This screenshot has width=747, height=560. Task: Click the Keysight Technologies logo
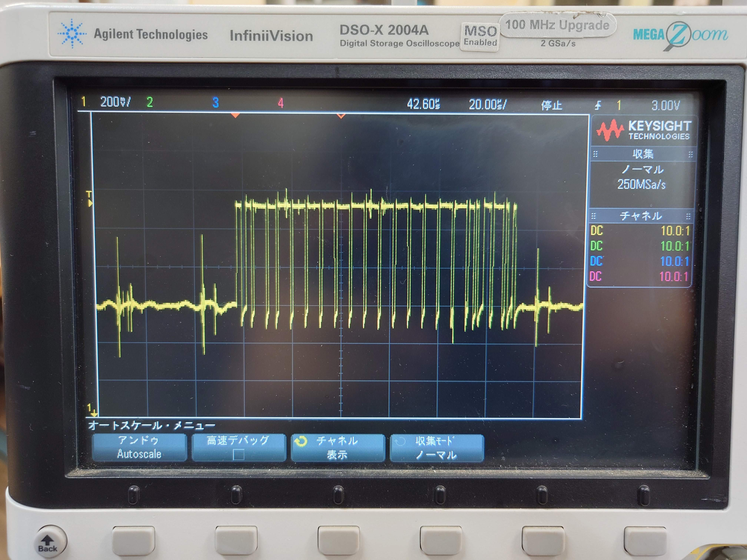pos(643,130)
